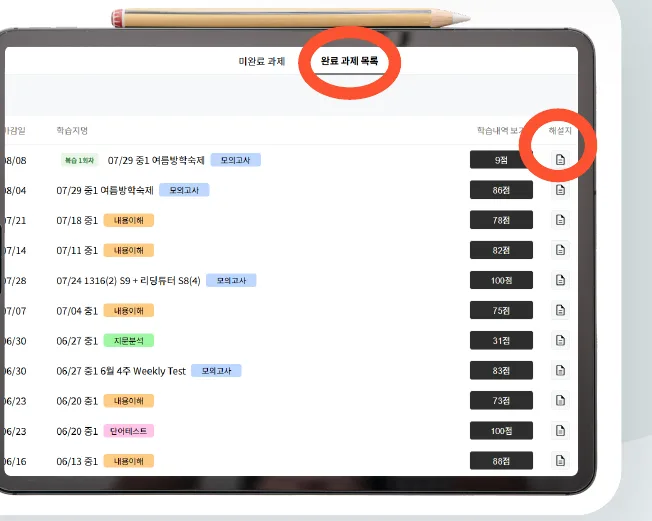Screen dimensions: 652x521
Task: Click the '07/18 중1' worksheet title
Action: click(77, 220)
